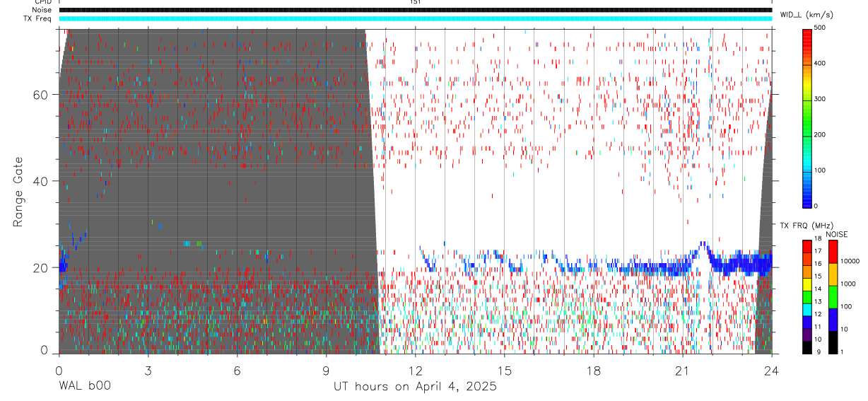Click the 'WAL b00' radar beam label

pos(84,387)
